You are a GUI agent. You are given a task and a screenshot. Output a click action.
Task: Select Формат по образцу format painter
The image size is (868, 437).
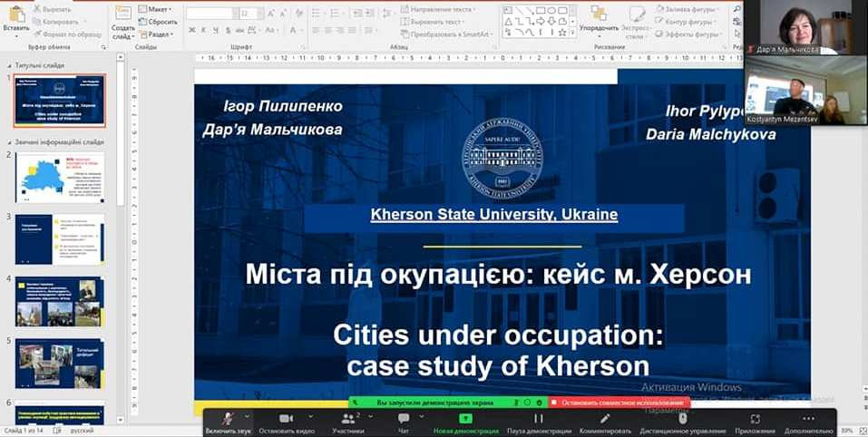pos(67,34)
